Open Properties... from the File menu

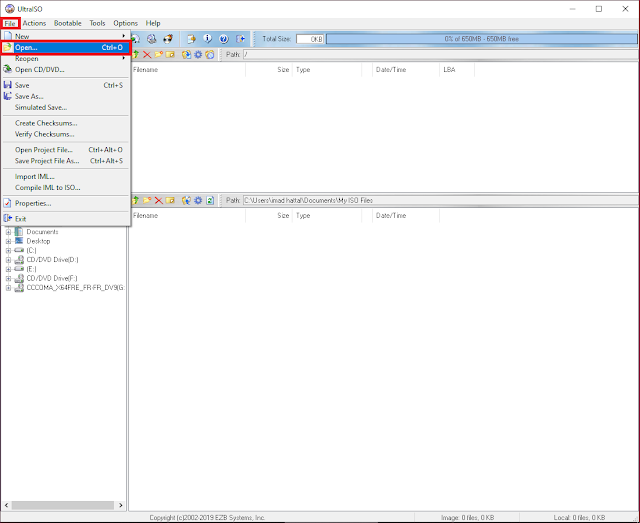coord(65,203)
